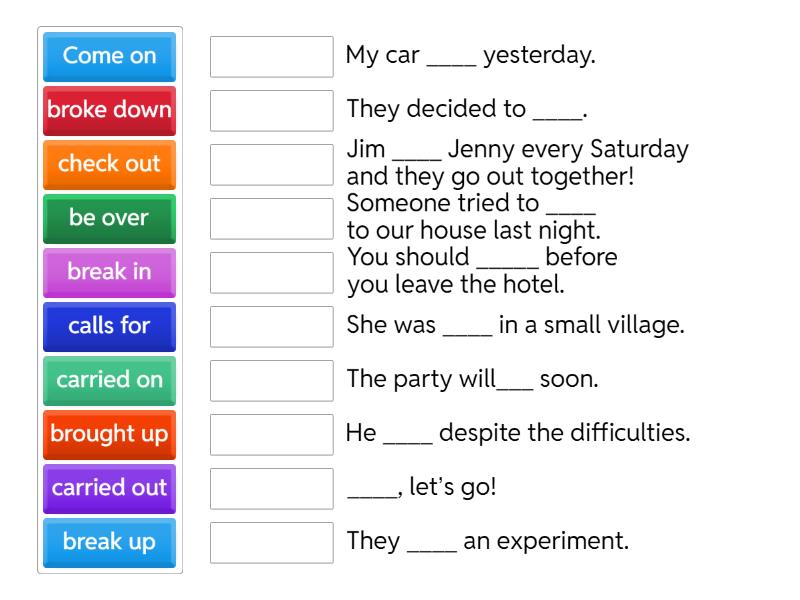Select the "carried out" phrase tile
Viewport: 800px width, 600px height.
click(x=108, y=489)
